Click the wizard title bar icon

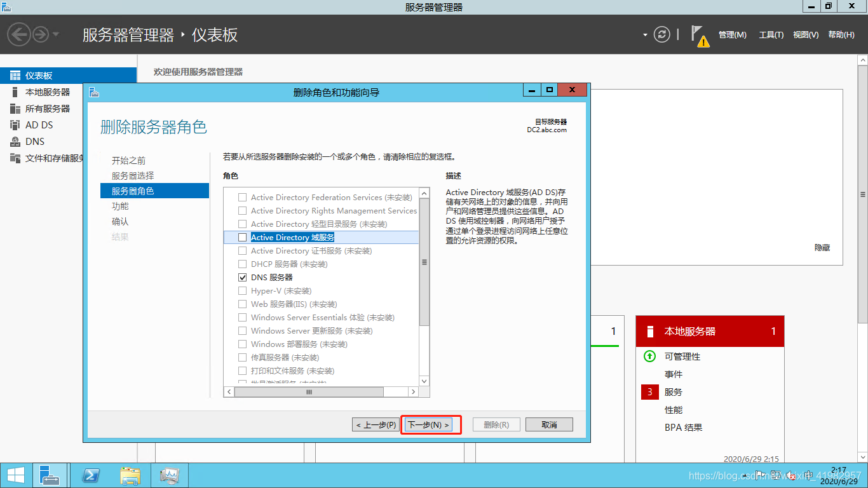coord(94,92)
